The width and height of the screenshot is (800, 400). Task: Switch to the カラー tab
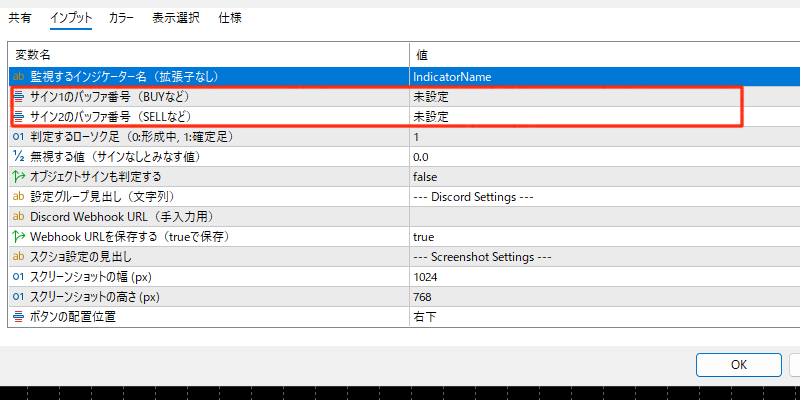[121, 18]
